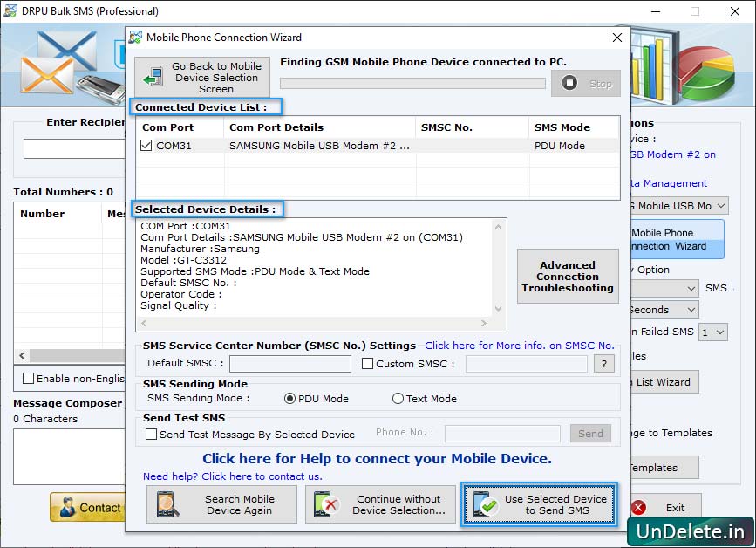The width and height of the screenshot is (756, 548).
Task: Select PDU Mode radio button
Action: pos(289,399)
